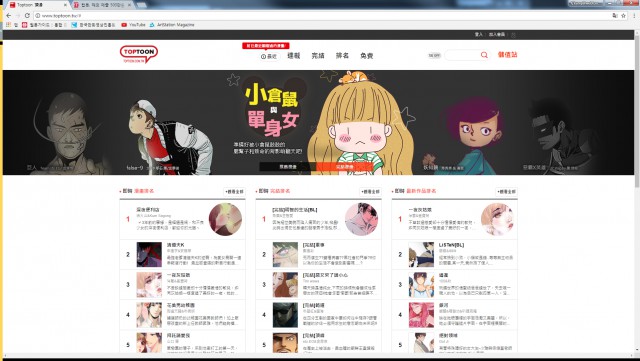The height and width of the screenshot is (361, 640).
Task: Open the 免費 navigation item
Action: 367,56
